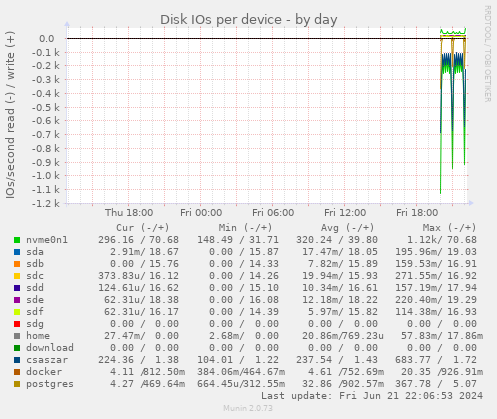Click the 'sdf' legend label
Viewport: 497px width, 419px height.
[x=35, y=312]
